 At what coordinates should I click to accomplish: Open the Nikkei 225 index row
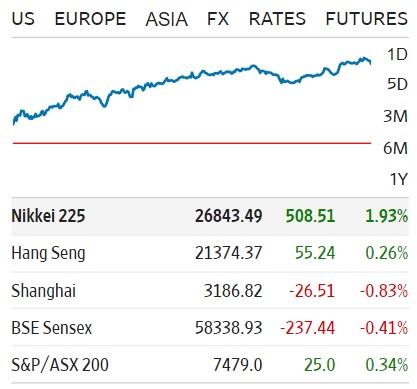pos(210,216)
